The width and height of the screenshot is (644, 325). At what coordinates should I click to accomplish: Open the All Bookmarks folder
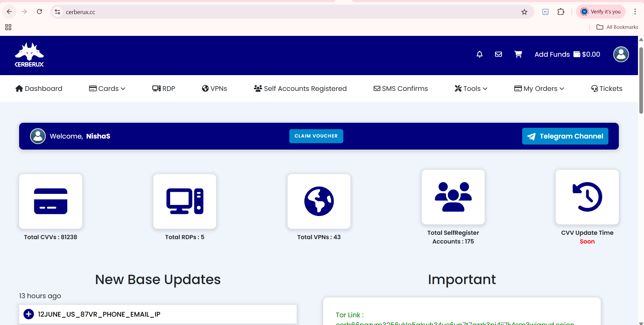617,27
